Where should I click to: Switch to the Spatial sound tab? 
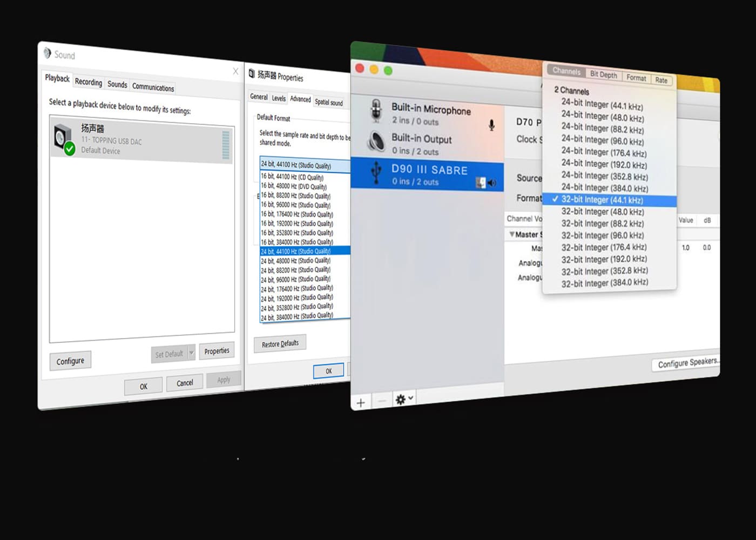[329, 102]
